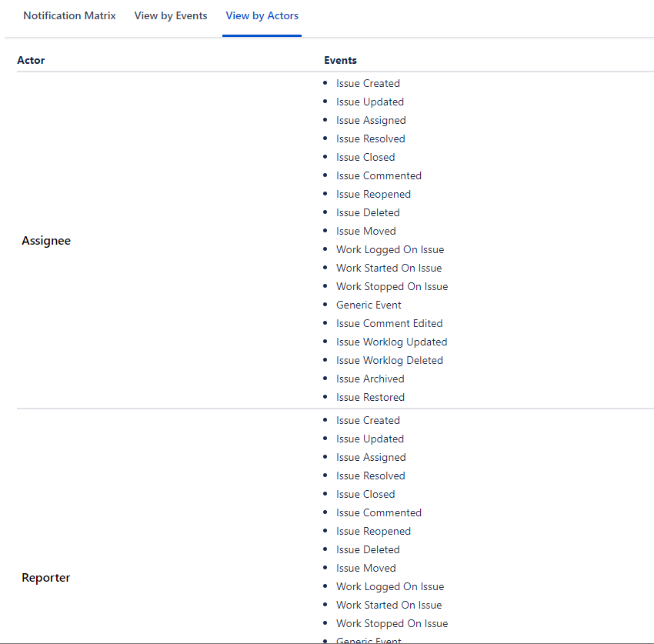Click Issue Created under Assignee

pos(368,83)
